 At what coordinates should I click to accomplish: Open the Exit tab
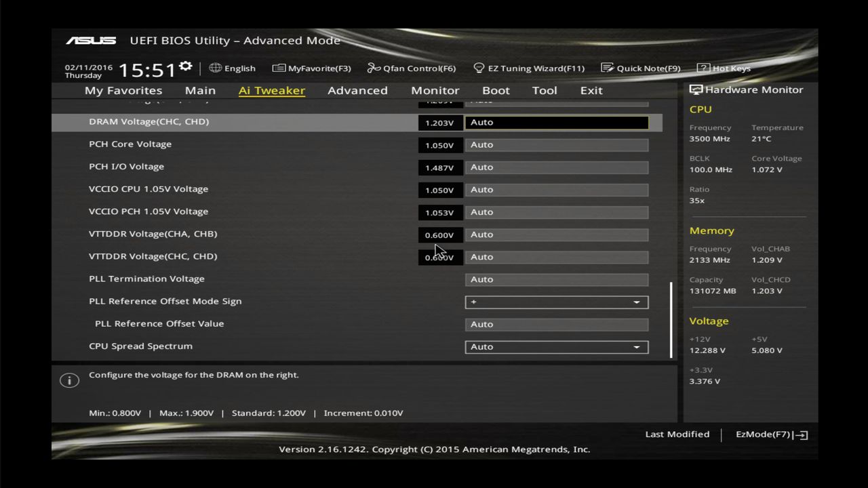point(591,90)
